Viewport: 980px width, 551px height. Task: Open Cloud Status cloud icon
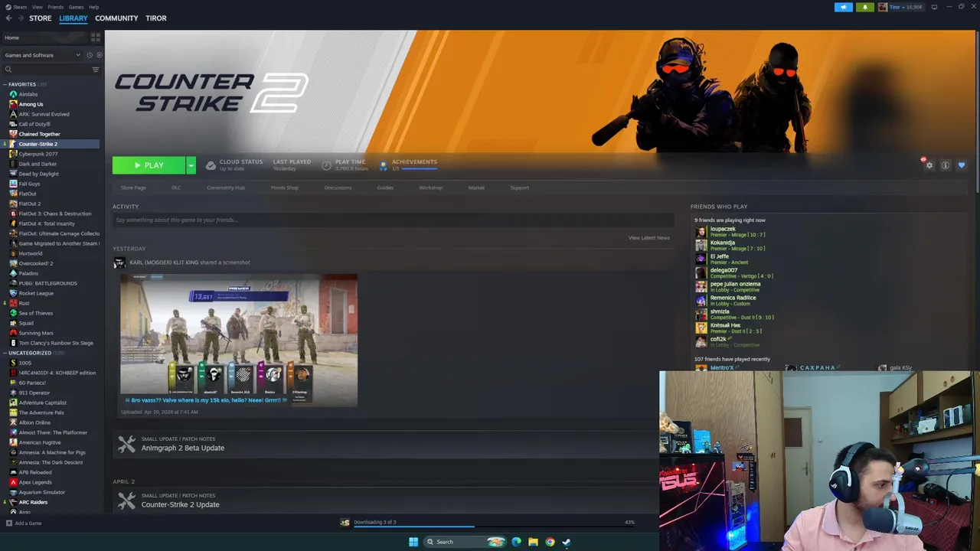(211, 165)
